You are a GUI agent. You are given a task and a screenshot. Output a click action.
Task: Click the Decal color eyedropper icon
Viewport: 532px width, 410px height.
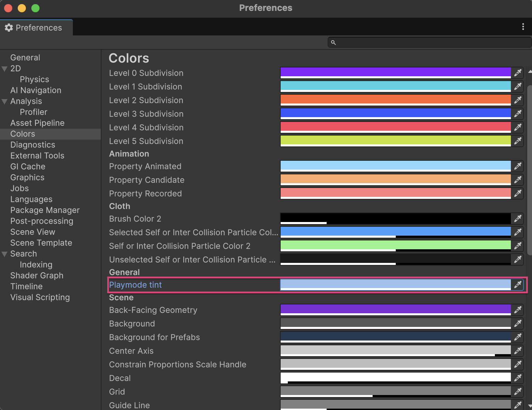(x=518, y=378)
